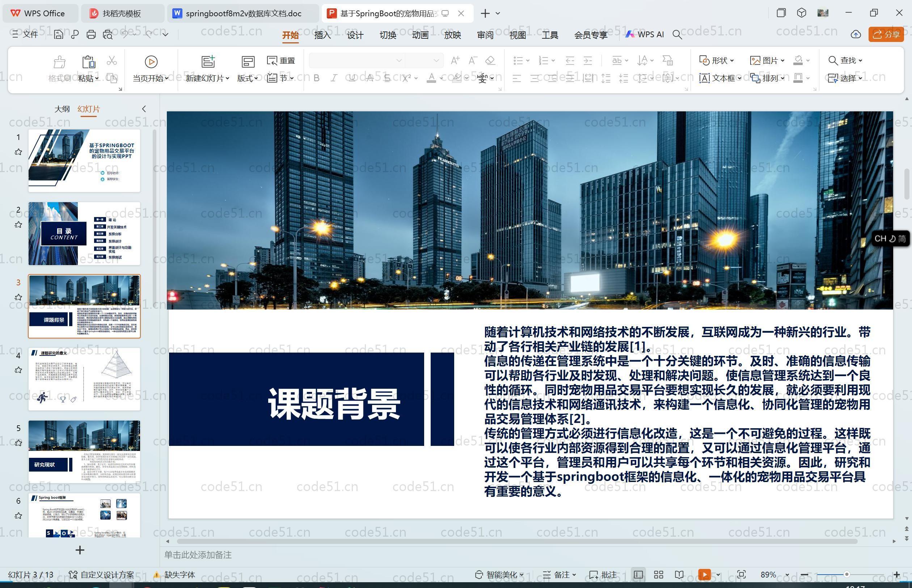Open the 审阅 review tab

point(485,35)
